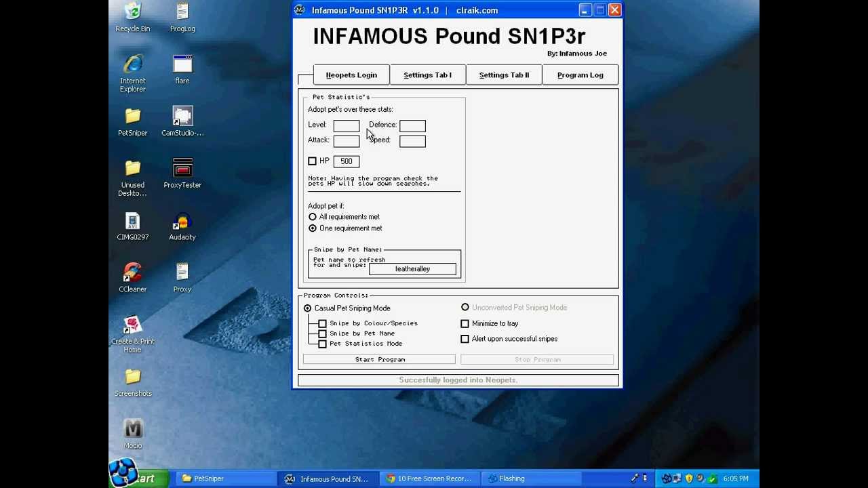Open the Recycle Bin desktop icon
868x488 pixels.
(x=133, y=18)
